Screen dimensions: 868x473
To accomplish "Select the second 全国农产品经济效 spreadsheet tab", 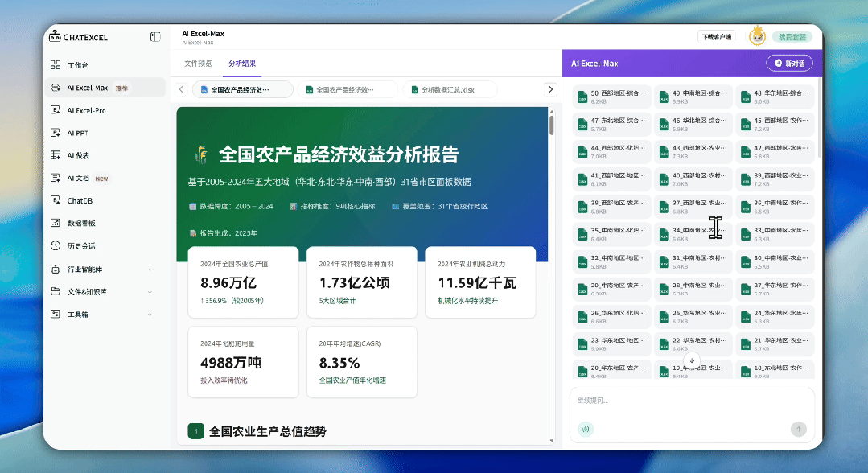I will pyautogui.click(x=348, y=90).
